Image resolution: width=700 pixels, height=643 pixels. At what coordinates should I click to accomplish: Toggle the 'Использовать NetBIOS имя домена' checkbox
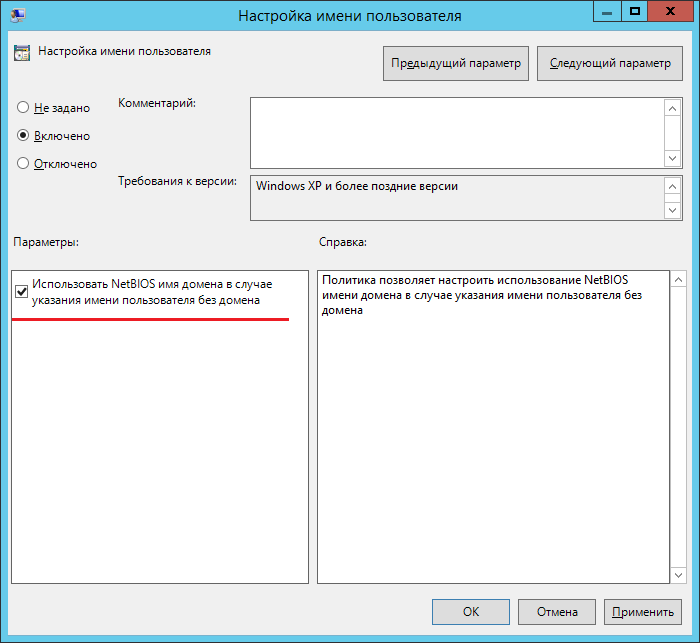(x=22, y=292)
